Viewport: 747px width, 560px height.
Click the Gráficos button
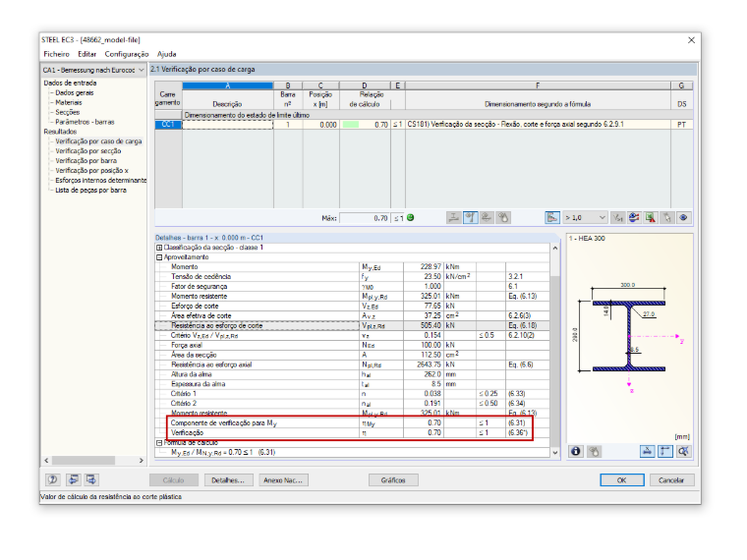[393, 480]
